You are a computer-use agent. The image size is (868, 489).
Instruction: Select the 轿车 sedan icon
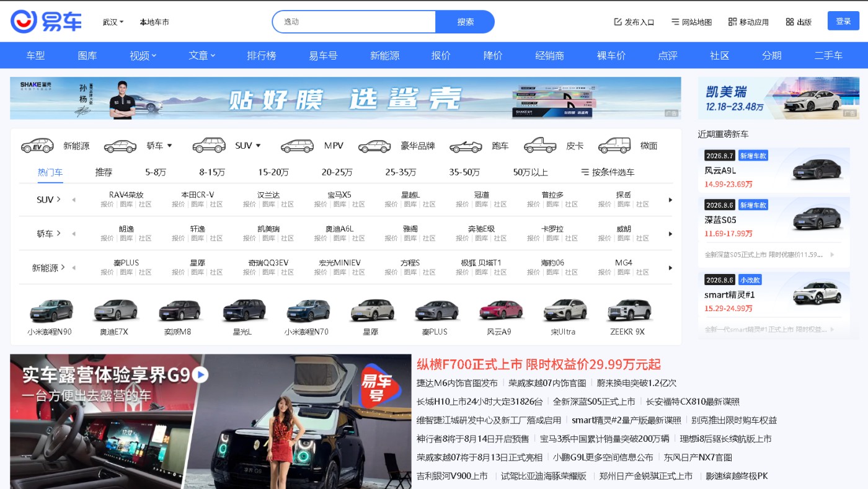pyautogui.click(x=120, y=146)
